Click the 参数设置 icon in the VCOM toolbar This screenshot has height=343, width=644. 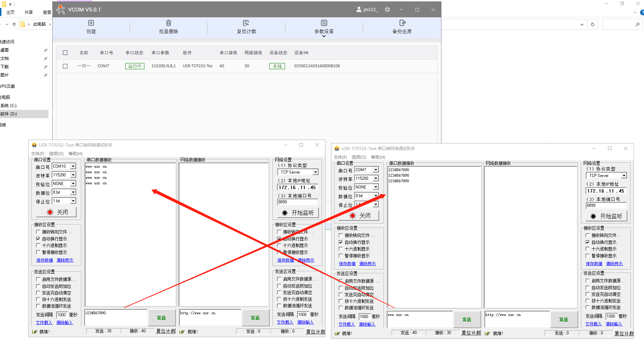[324, 23]
